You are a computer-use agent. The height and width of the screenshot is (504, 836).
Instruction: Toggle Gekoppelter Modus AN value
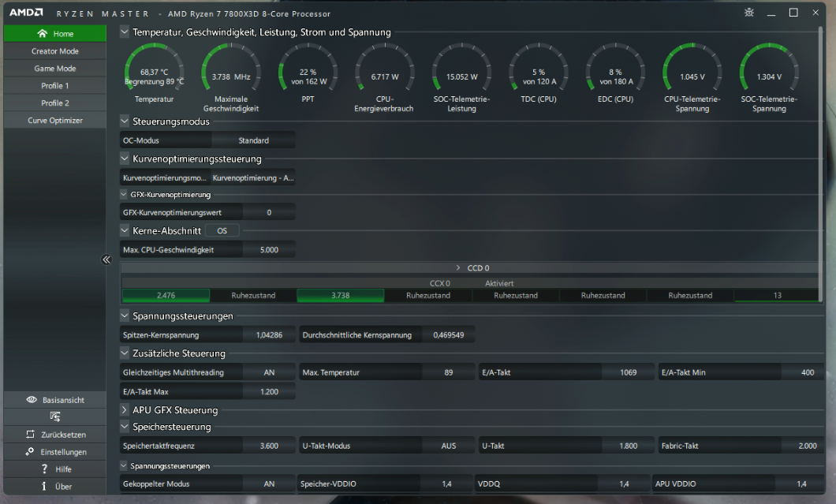pos(269,483)
